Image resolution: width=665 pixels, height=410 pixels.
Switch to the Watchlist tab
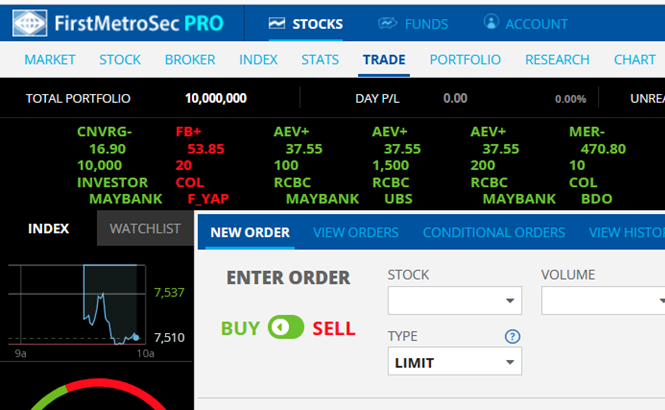[x=145, y=229]
